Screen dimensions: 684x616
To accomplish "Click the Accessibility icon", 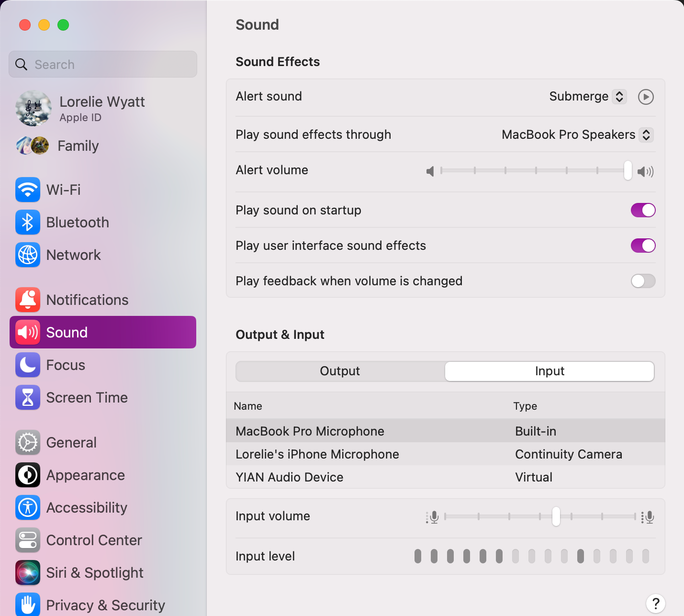I will (28, 507).
